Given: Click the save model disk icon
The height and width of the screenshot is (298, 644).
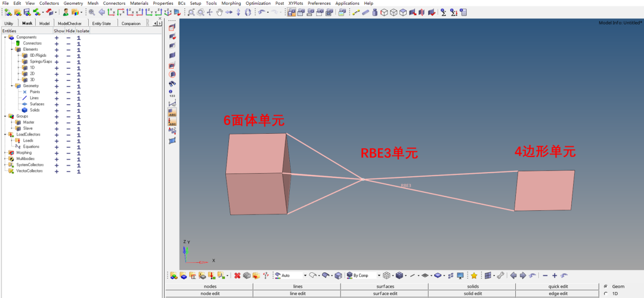Looking at the screenshot, I should click(27, 12).
